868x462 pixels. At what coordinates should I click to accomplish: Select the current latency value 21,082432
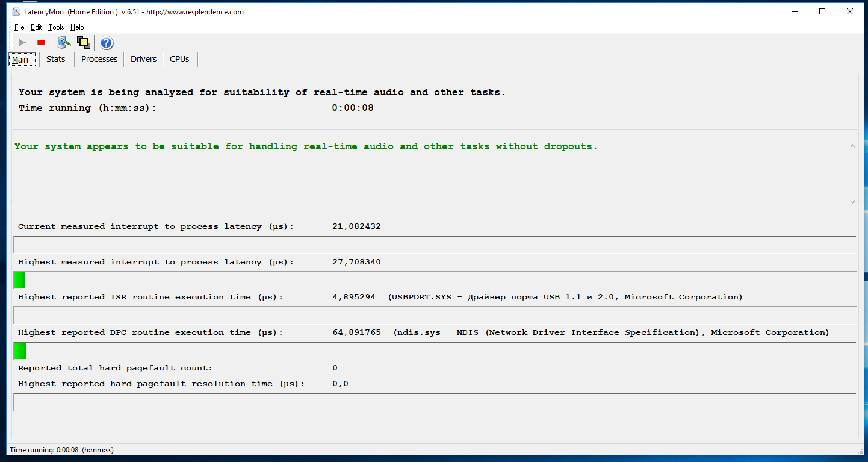356,226
